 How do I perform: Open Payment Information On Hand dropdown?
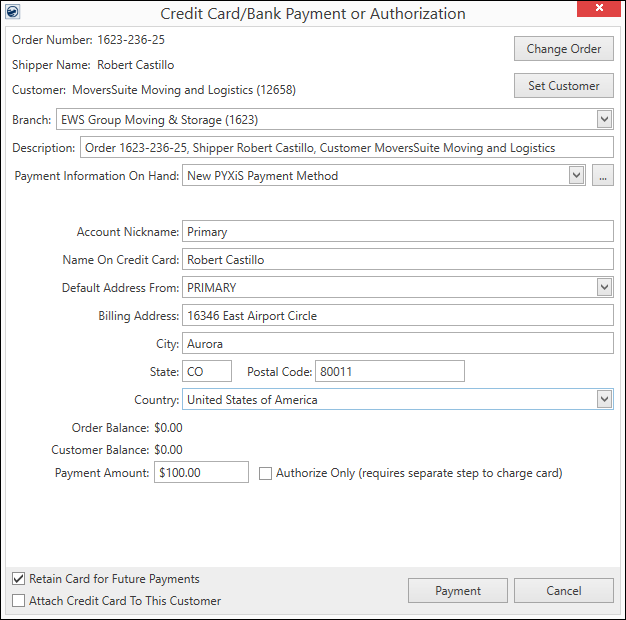pyautogui.click(x=575, y=176)
